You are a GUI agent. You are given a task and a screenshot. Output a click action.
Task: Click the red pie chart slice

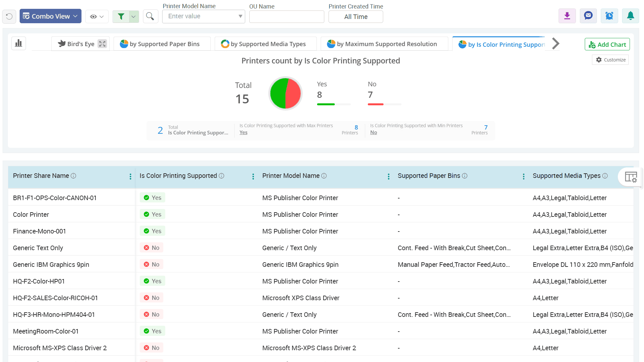coord(294,94)
